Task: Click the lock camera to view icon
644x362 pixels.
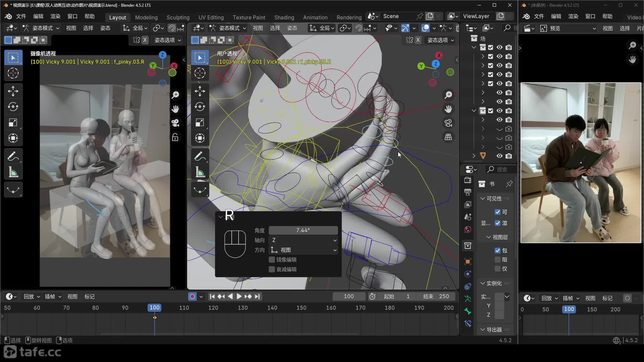Action: (x=175, y=137)
